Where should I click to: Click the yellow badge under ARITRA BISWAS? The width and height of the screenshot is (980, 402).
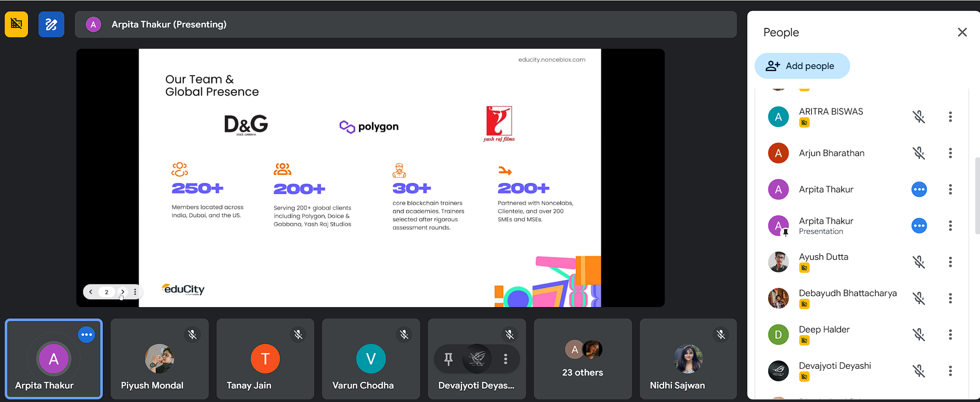[x=804, y=123]
